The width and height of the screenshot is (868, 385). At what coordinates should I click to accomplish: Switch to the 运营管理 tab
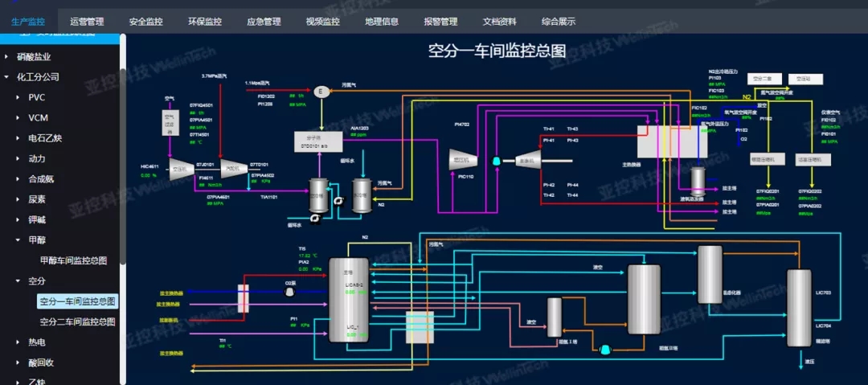pyautogui.click(x=88, y=22)
